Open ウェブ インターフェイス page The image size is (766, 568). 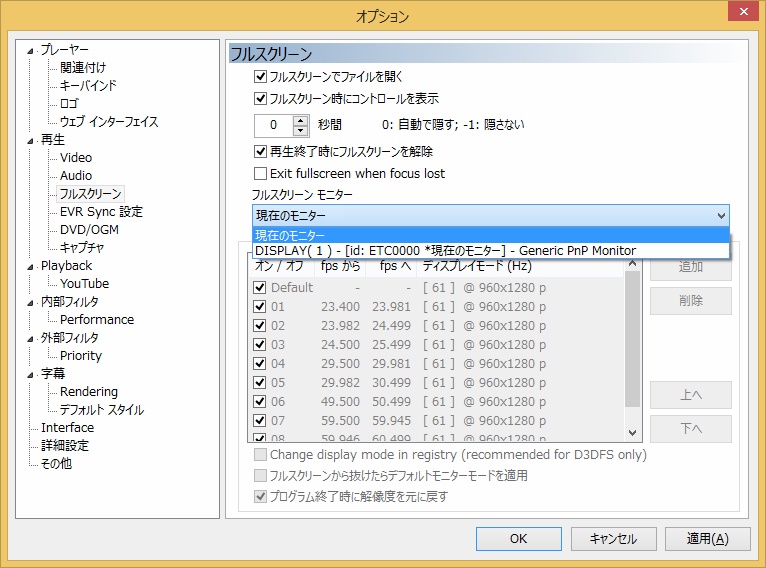pyautogui.click(x=109, y=122)
